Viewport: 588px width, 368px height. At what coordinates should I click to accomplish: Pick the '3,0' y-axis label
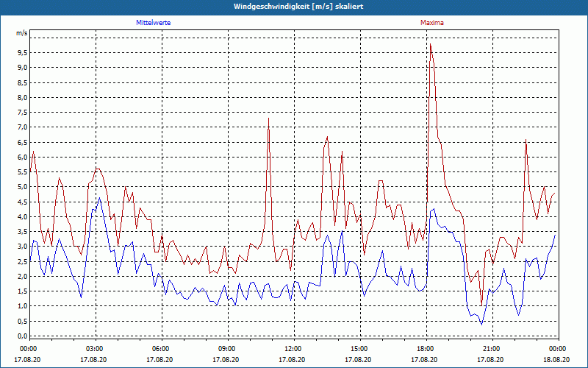point(23,247)
